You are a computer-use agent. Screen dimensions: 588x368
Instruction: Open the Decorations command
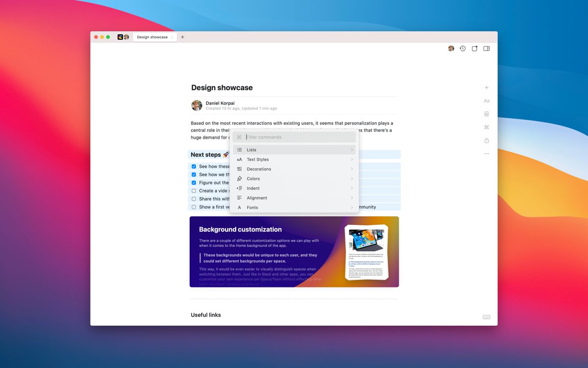click(x=294, y=169)
